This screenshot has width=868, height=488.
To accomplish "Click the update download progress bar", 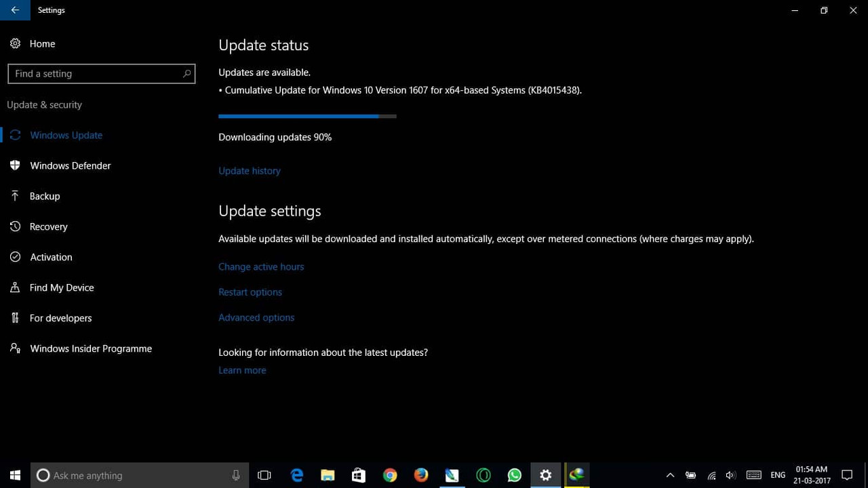I will (307, 117).
